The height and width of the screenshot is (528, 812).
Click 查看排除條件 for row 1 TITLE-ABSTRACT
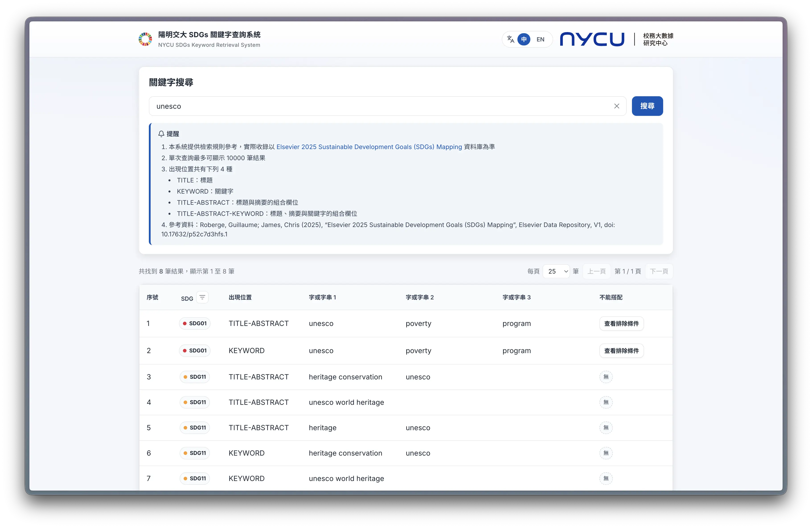click(621, 323)
